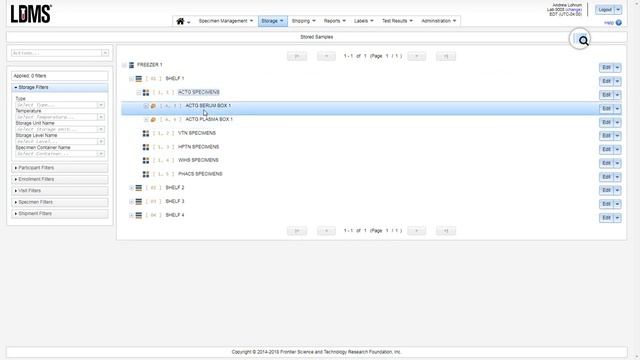
Task: Open the Storage Unit Name dropdown
Action: (x=100, y=129)
